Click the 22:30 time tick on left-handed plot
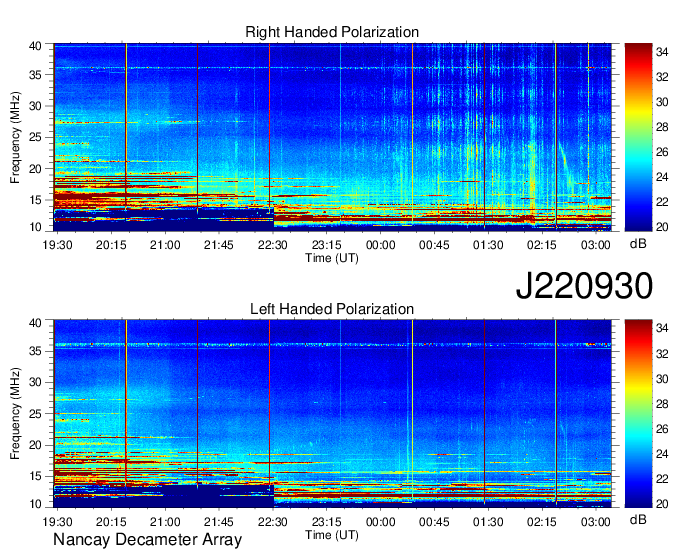Viewport: 680px width, 552px height. click(x=272, y=522)
